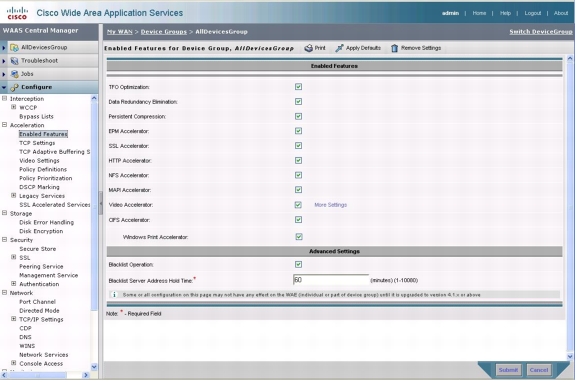Toggle Windows Print Accelerator checkbox
Image resolution: width=577 pixels, height=382 pixels.
point(299,237)
